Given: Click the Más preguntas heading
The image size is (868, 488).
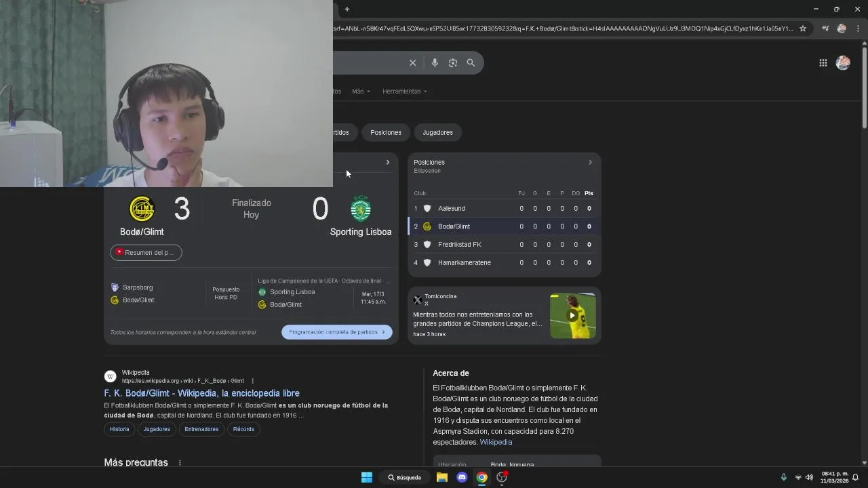Looking at the screenshot, I should coord(136,462).
